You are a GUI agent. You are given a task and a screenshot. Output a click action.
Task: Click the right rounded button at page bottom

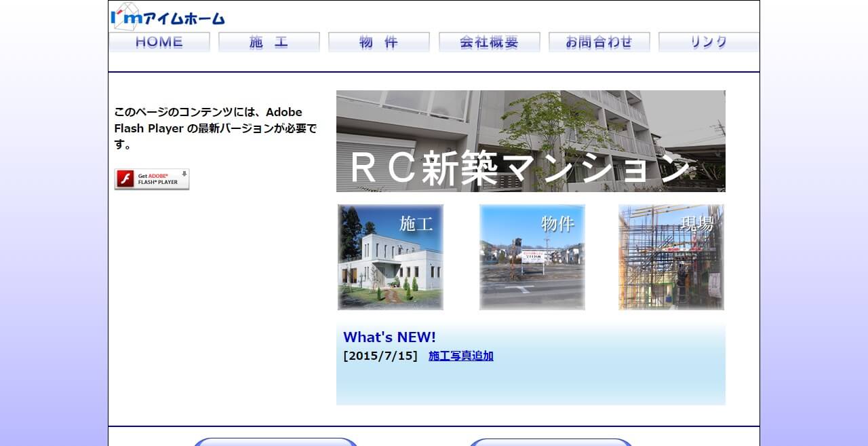[x=551, y=443]
